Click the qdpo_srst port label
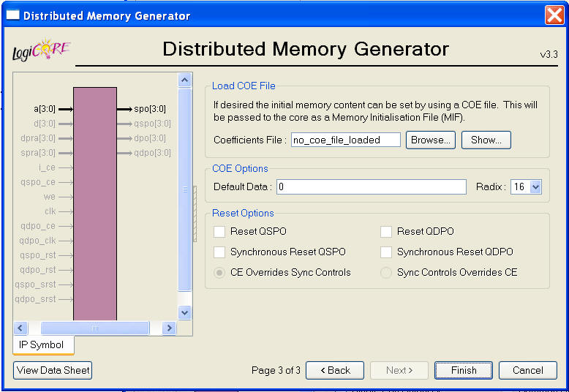Image resolution: width=569 pixels, height=392 pixels. pyautogui.click(x=36, y=299)
